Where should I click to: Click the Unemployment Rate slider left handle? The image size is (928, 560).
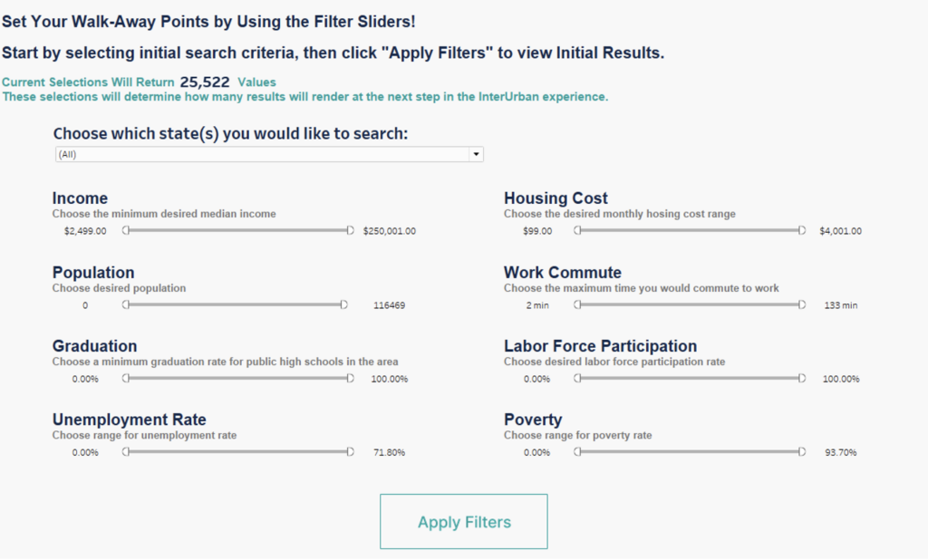pyautogui.click(x=126, y=452)
